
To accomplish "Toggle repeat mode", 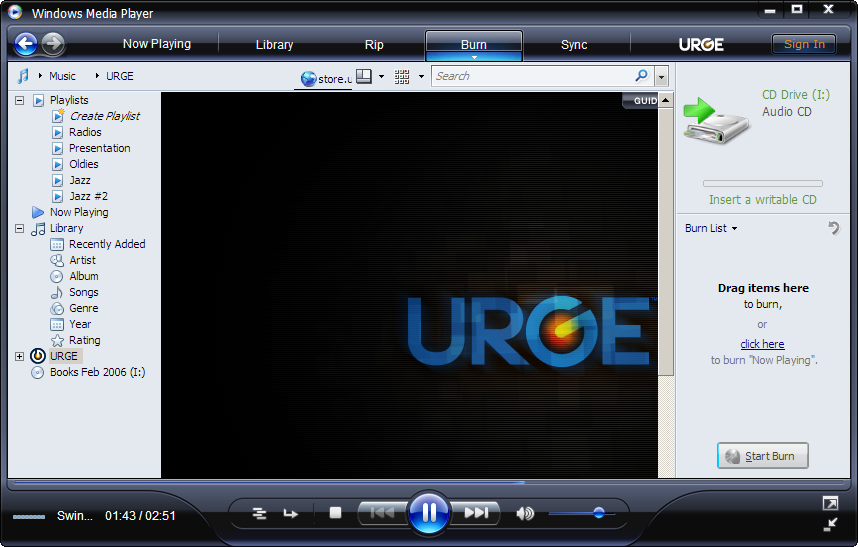I will tap(291, 514).
